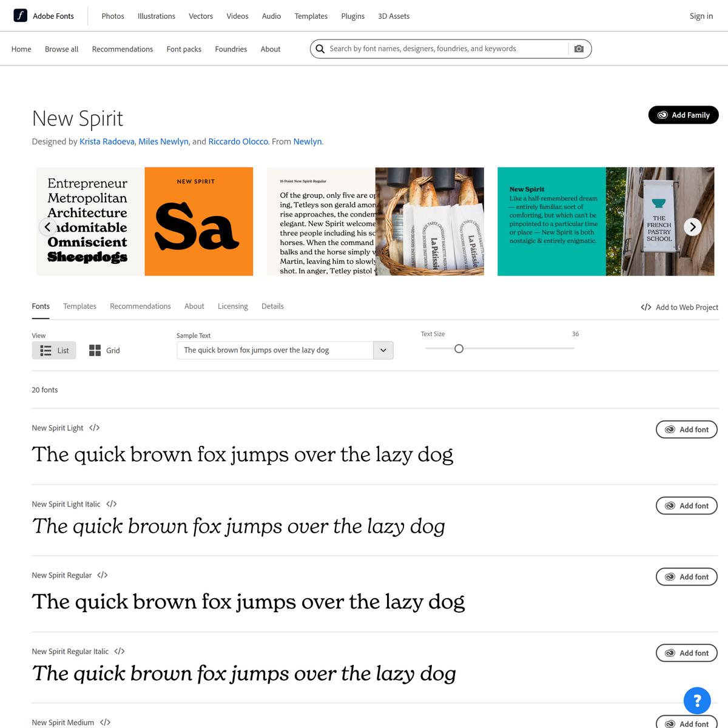Click the camera visual search icon
Screen dimensions: 728x728
tap(579, 49)
